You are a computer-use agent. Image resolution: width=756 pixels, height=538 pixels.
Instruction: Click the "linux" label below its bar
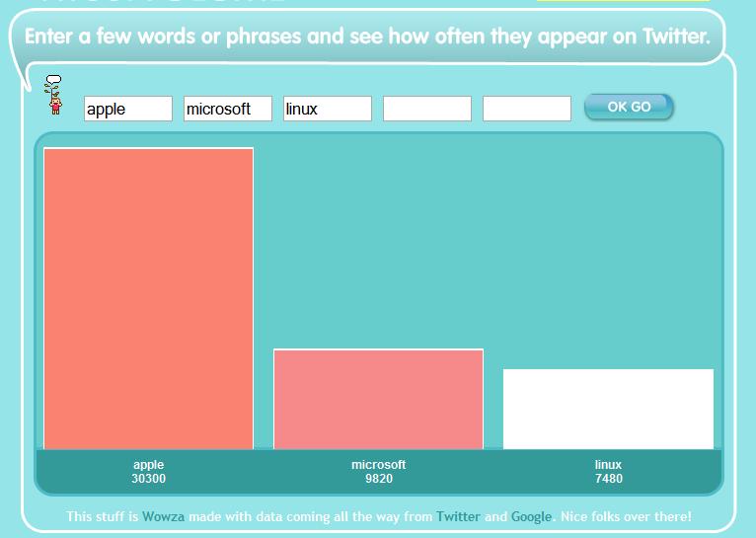click(608, 465)
